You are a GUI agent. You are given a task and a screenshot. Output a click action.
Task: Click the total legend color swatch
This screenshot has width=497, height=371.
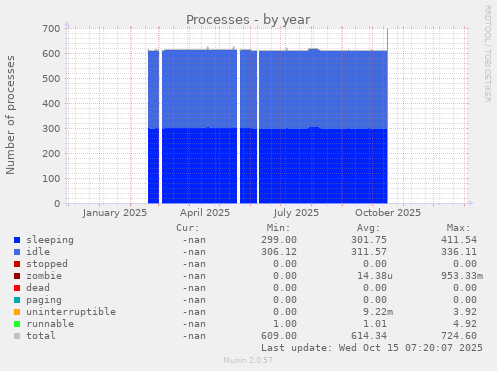(17, 336)
